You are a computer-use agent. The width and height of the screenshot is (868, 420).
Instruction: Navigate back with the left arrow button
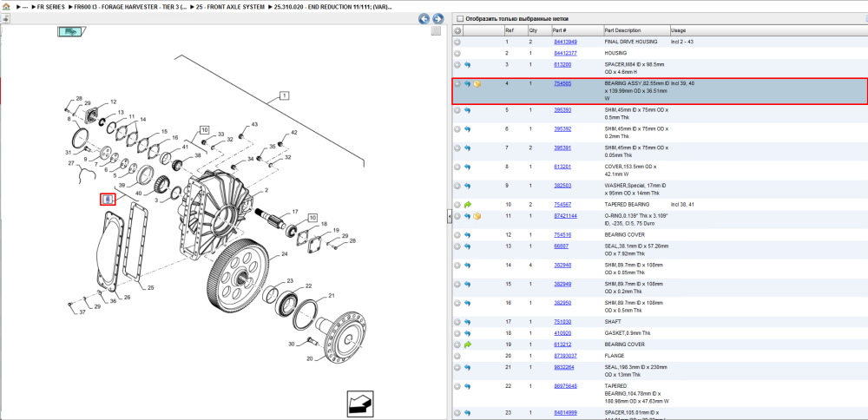pos(424,19)
